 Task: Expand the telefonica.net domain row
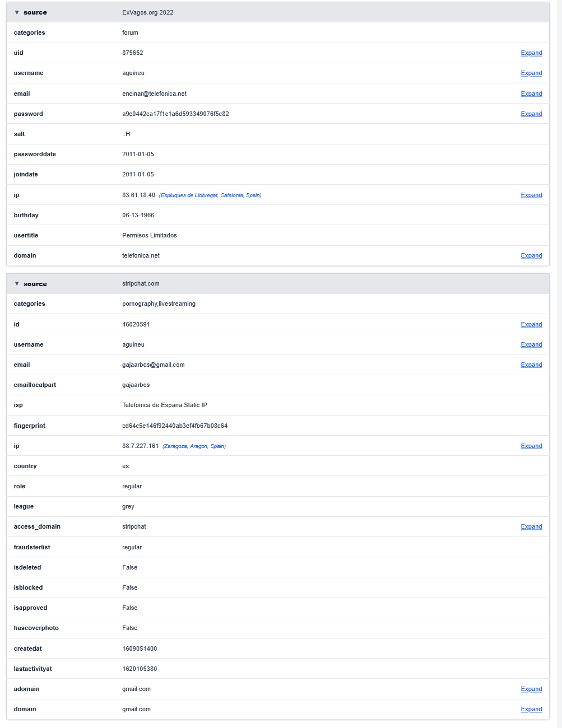point(531,256)
